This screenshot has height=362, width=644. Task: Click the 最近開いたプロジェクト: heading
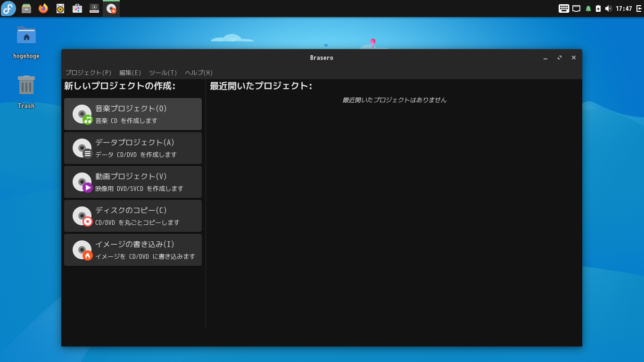[x=261, y=86]
